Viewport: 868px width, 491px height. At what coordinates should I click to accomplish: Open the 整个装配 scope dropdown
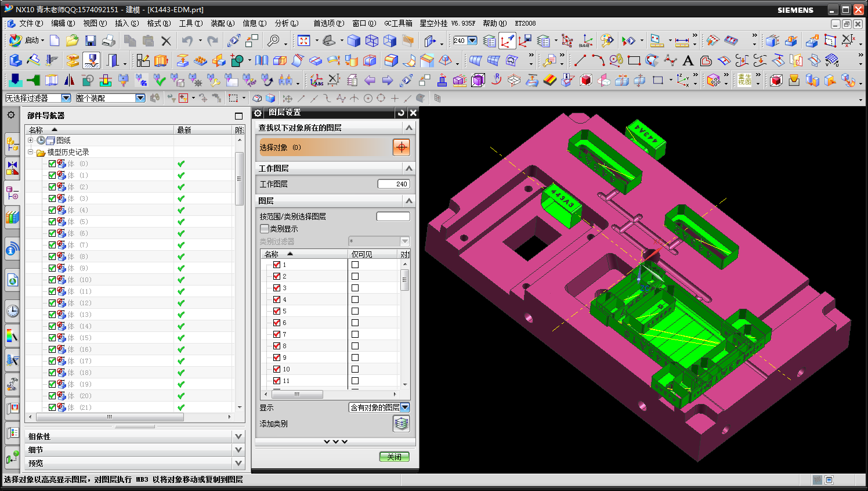click(x=140, y=98)
